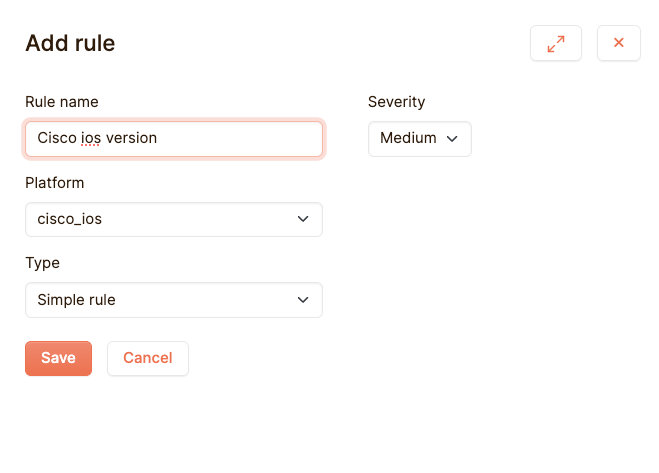Open the Platform dropdown box

coord(174,219)
